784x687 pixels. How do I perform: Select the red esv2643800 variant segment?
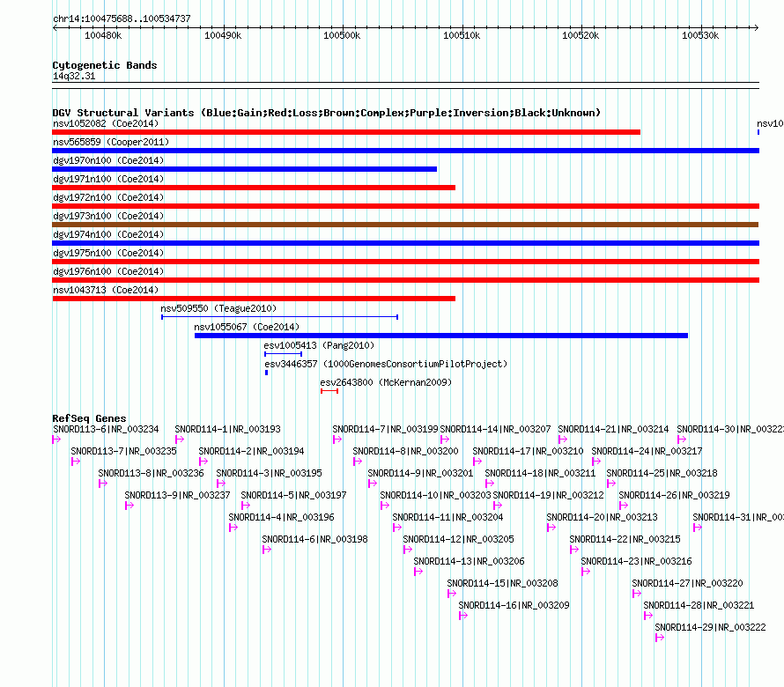(x=329, y=391)
